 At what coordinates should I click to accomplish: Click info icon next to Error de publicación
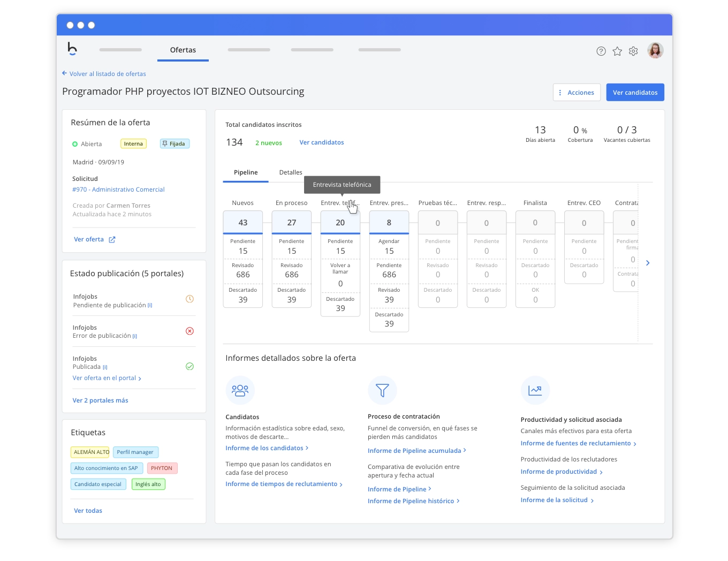tap(135, 336)
